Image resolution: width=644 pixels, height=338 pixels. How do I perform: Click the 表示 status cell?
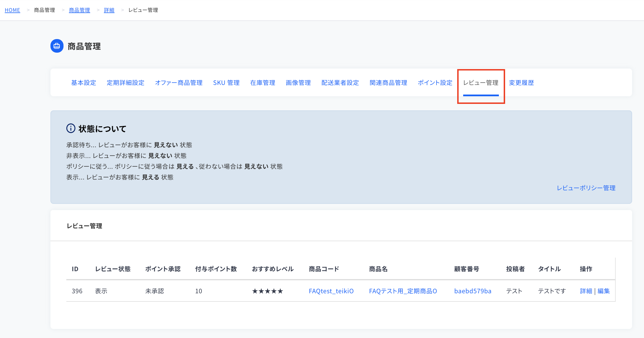pyautogui.click(x=101, y=291)
